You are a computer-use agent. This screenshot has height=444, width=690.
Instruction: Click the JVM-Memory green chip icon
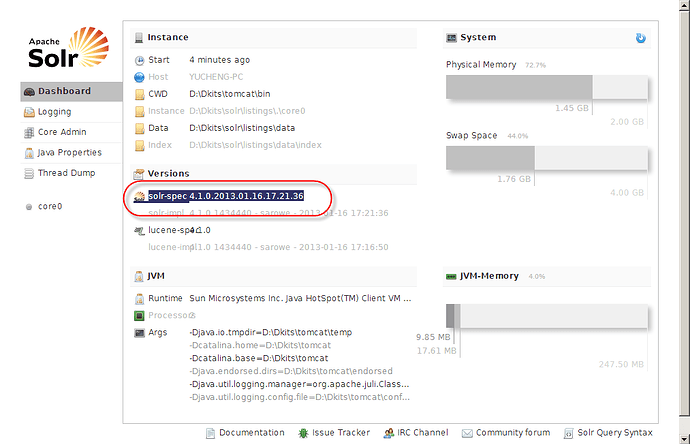click(x=451, y=277)
